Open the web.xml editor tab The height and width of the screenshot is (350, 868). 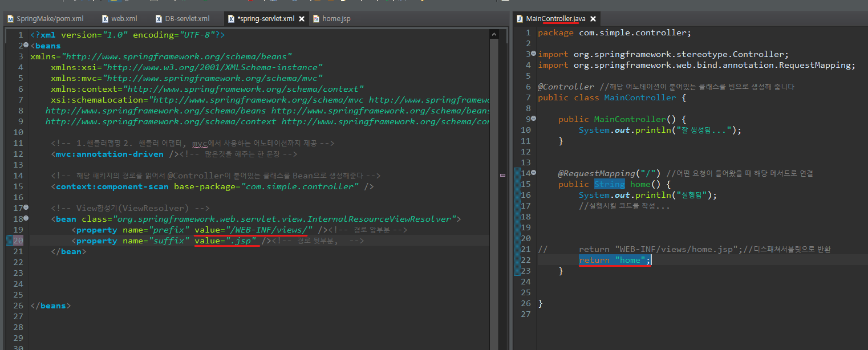pyautogui.click(x=119, y=19)
